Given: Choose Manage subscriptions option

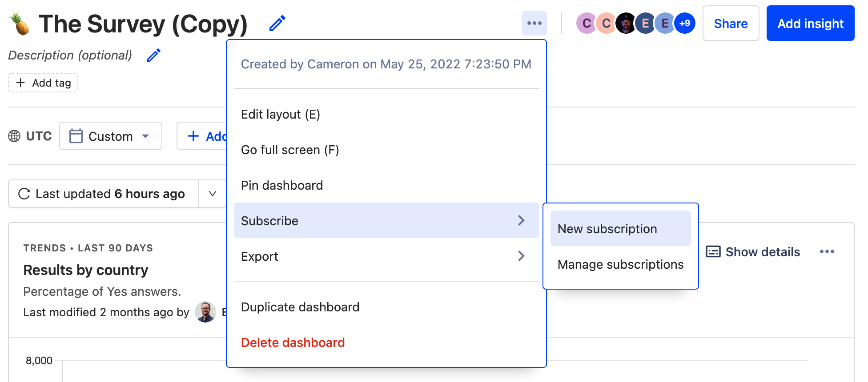Looking at the screenshot, I should [x=620, y=264].
